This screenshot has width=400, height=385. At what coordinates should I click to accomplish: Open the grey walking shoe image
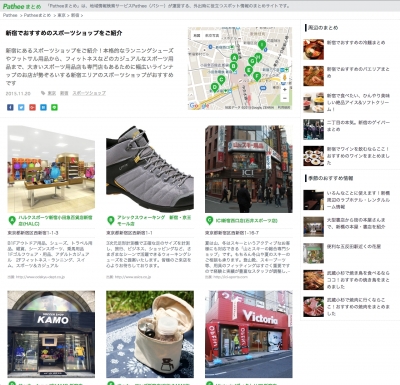(x=150, y=169)
